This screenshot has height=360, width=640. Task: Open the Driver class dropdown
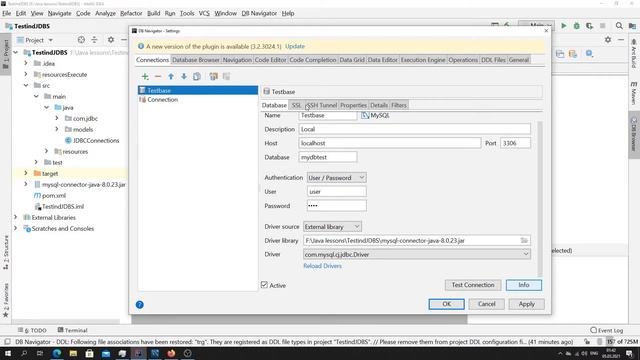tap(417, 254)
